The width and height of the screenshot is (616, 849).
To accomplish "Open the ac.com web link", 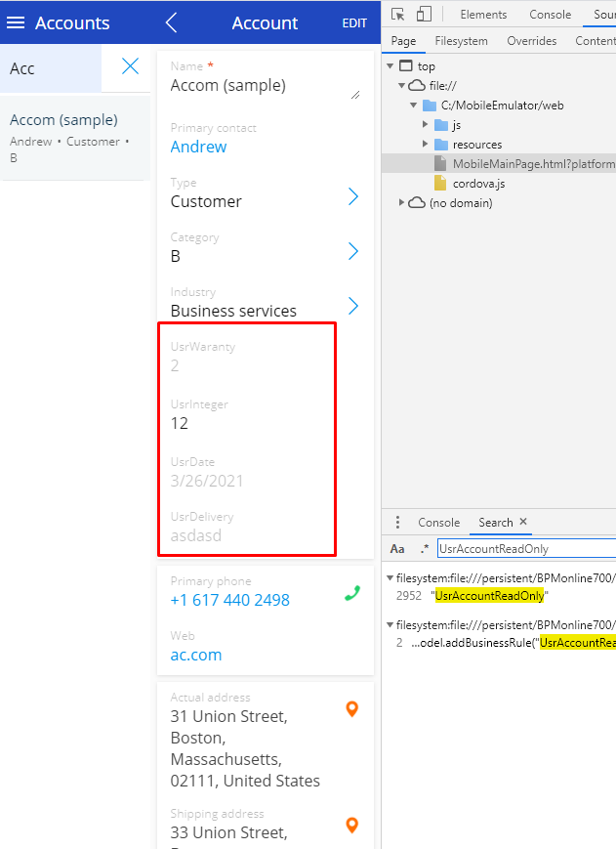I will (196, 655).
